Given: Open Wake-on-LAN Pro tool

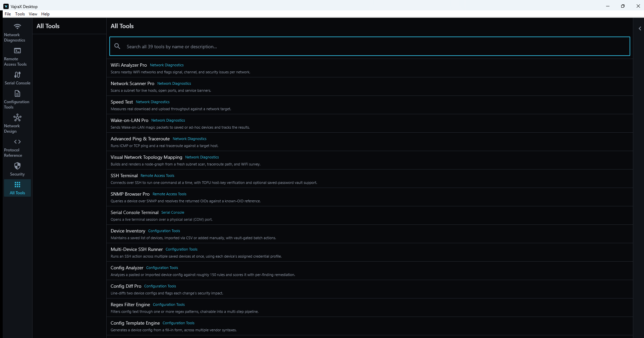Looking at the screenshot, I should (x=370, y=124).
